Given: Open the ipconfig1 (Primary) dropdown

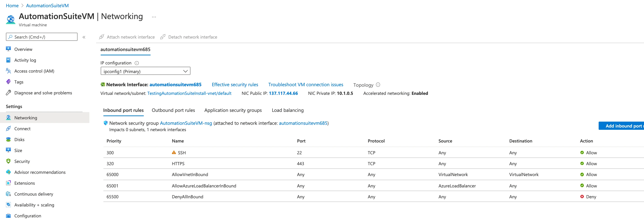Looking at the screenshot, I should [x=145, y=71].
